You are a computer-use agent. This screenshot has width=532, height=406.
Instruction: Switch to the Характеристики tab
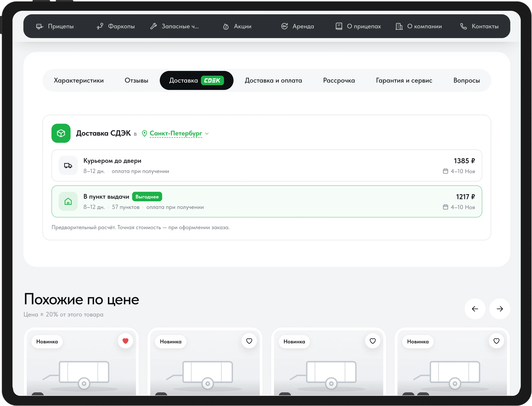click(x=79, y=80)
